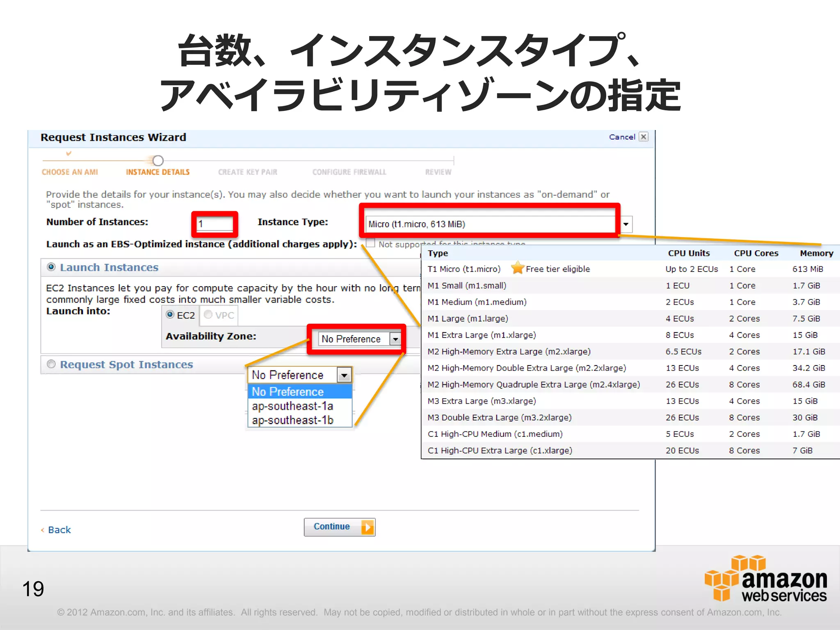Viewport: 840px width, 630px height.
Task: Click the Type column header
Action: (x=438, y=253)
